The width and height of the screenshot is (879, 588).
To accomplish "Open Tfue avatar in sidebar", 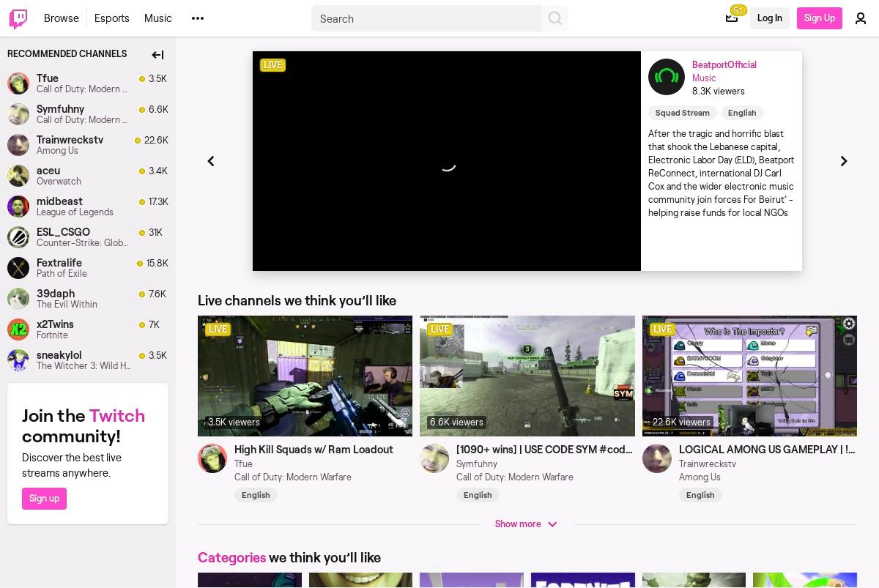I will (x=18, y=83).
